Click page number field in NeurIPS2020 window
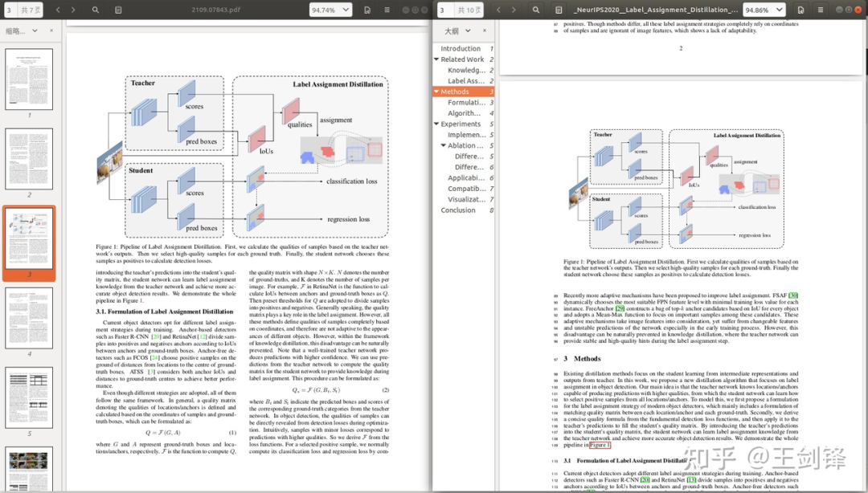868x493 pixels. (445, 10)
